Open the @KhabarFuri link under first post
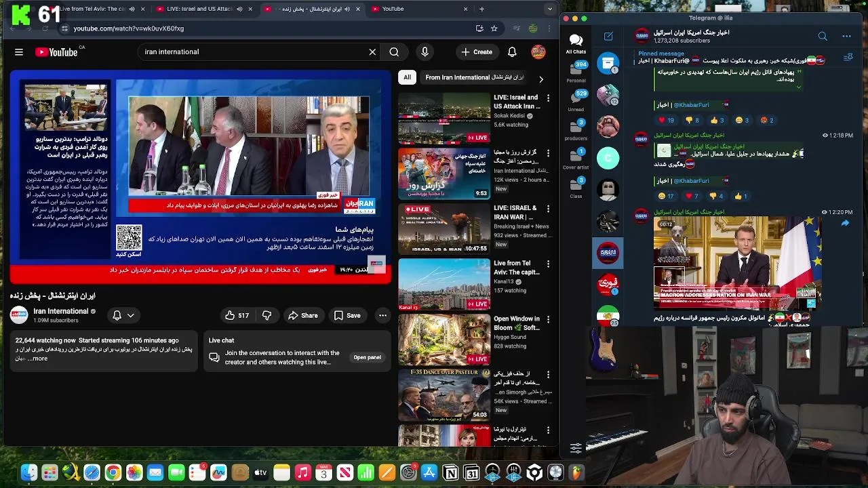This screenshot has height=488, width=868. point(691,105)
